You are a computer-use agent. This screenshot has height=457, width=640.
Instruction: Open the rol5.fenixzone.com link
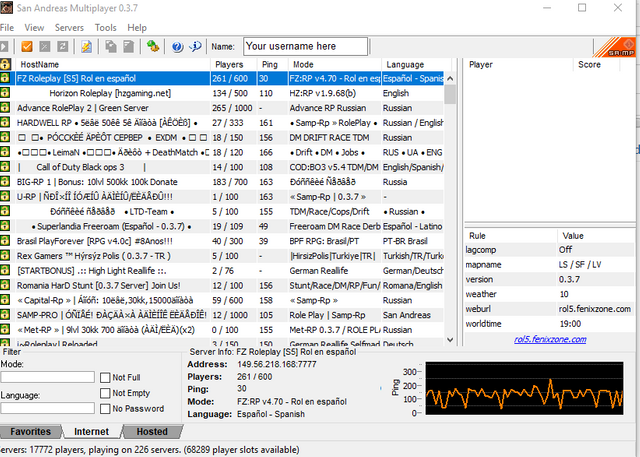[550, 339]
